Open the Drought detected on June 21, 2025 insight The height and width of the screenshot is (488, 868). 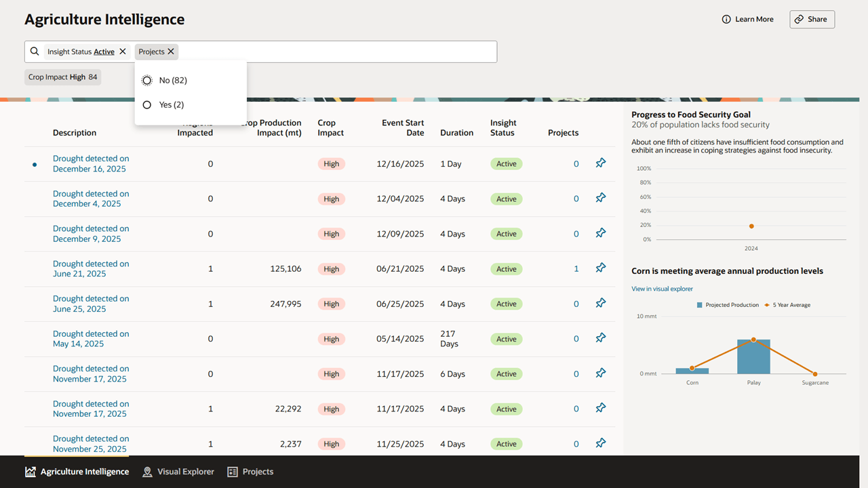pos(91,268)
